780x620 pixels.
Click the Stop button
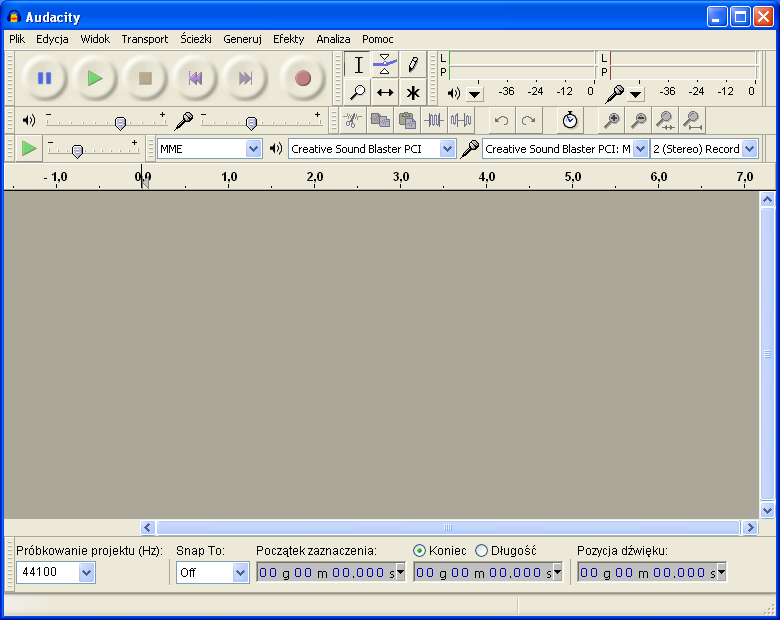click(x=145, y=78)
